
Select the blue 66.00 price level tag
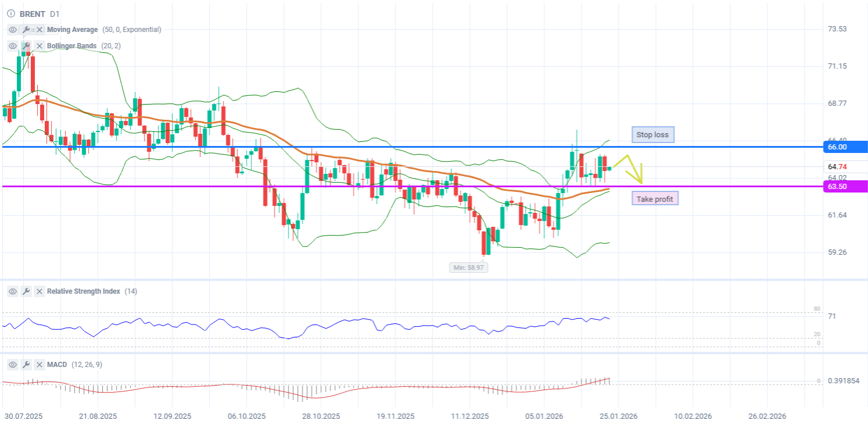point(845,147)
